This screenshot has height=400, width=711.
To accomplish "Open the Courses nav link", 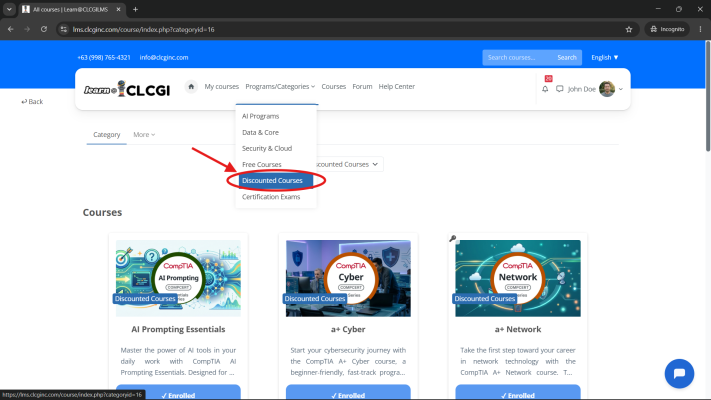I will coord(334,87).
